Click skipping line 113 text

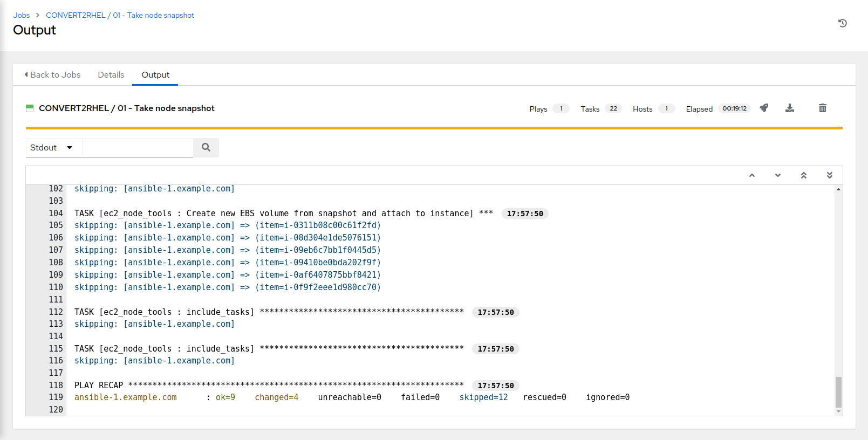154,324
